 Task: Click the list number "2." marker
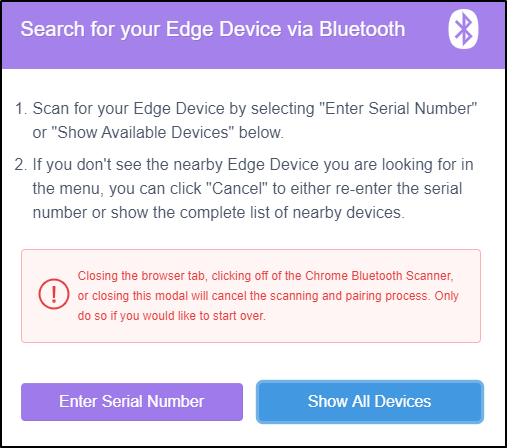[21, 165]
